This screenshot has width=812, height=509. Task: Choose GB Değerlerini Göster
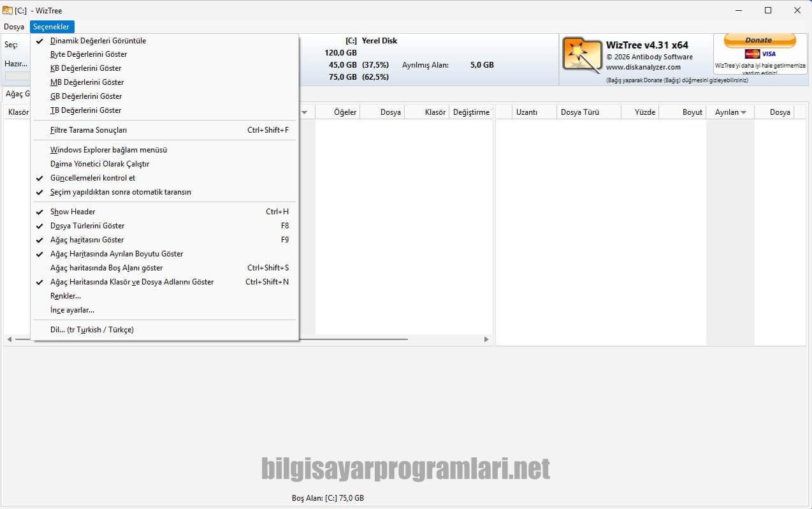pos(164,96)
